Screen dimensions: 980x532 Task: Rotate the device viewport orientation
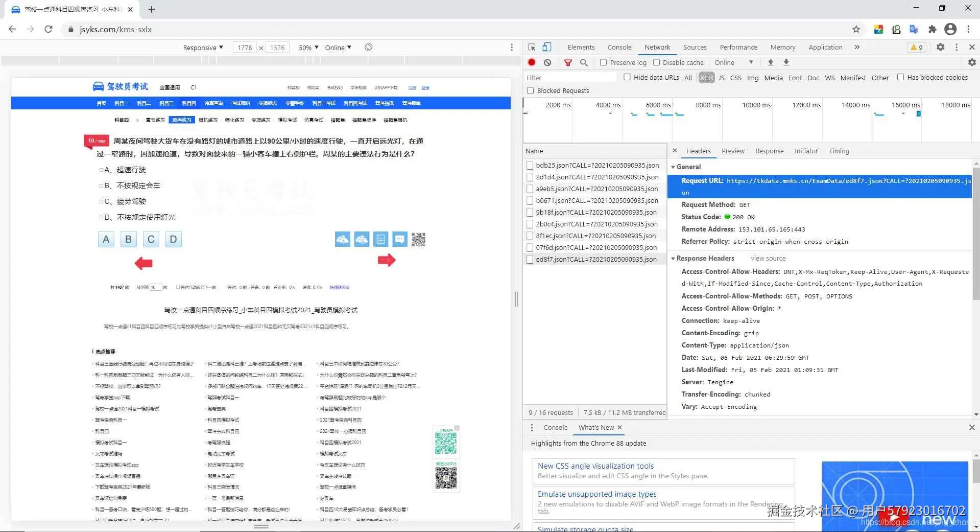(368, 47)
